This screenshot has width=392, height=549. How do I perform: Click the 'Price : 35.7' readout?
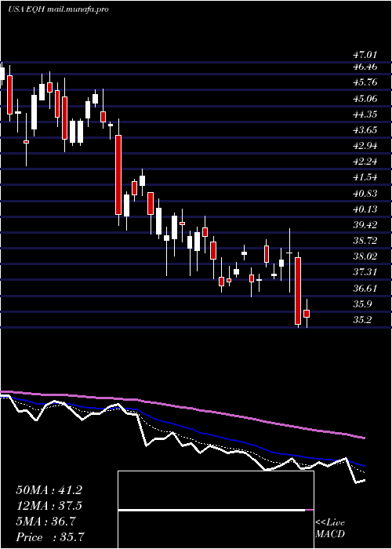point(50,537)
